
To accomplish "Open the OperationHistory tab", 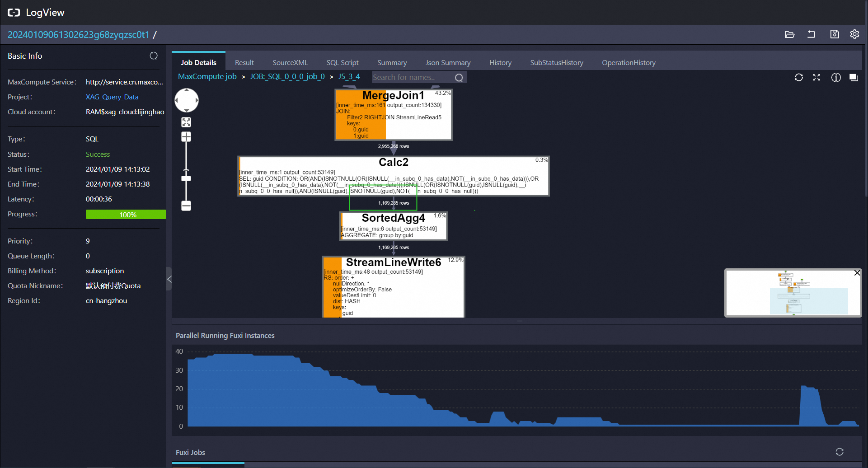I will (x=629, y=62).
